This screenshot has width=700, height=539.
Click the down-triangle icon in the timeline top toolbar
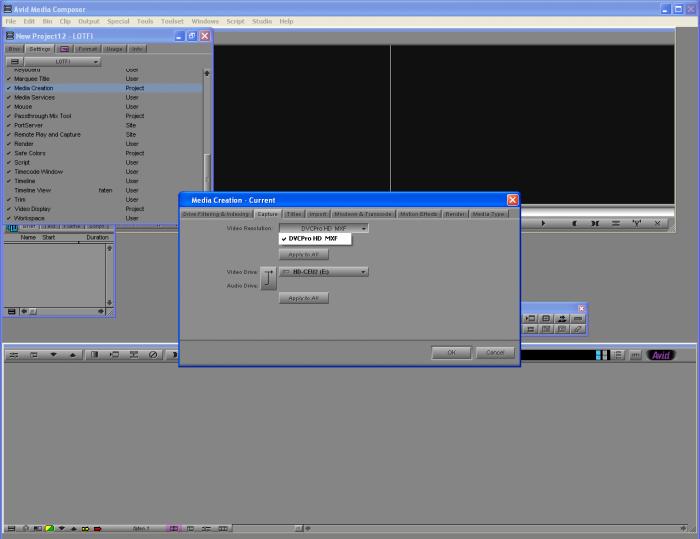click(54, 355)
